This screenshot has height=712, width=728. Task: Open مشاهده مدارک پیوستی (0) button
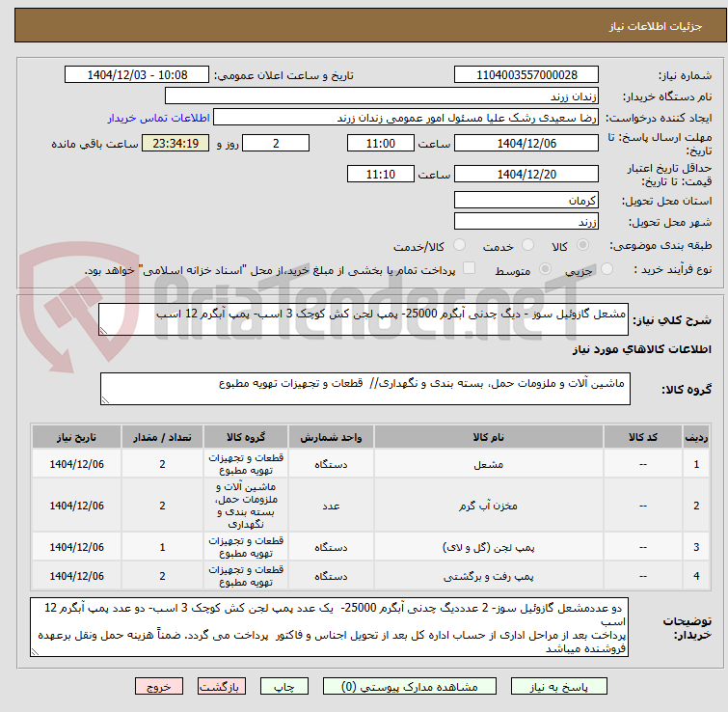tap(409, 687)
